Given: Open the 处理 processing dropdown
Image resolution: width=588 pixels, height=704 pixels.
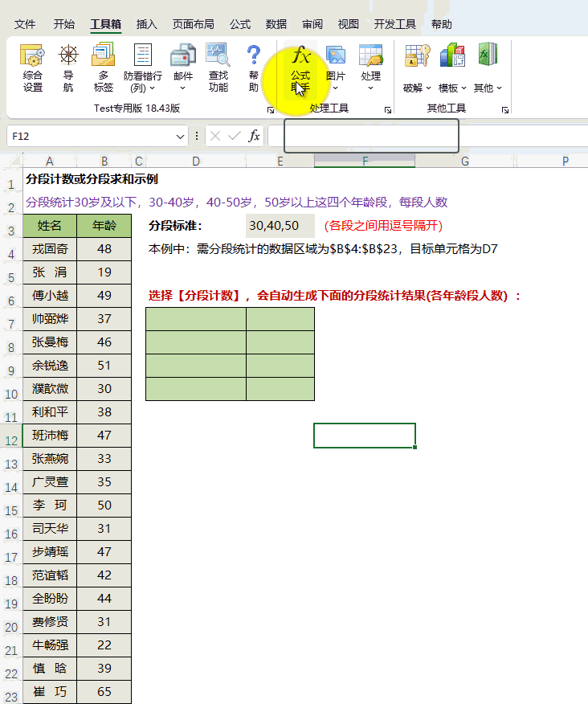Looking at the screenshot, I should tap(370, 80).
